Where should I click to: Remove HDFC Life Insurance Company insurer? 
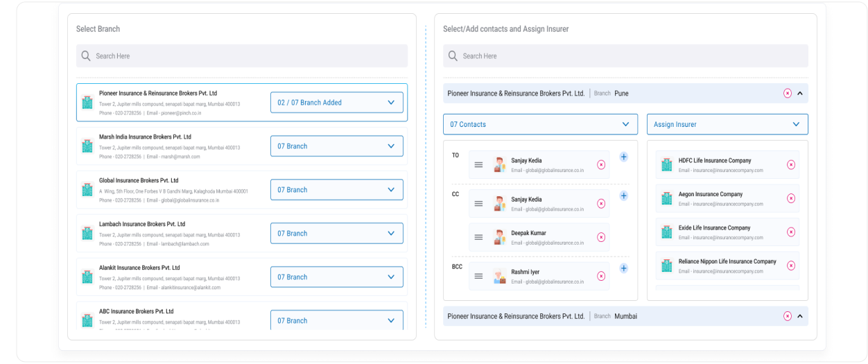click(791, 164)
